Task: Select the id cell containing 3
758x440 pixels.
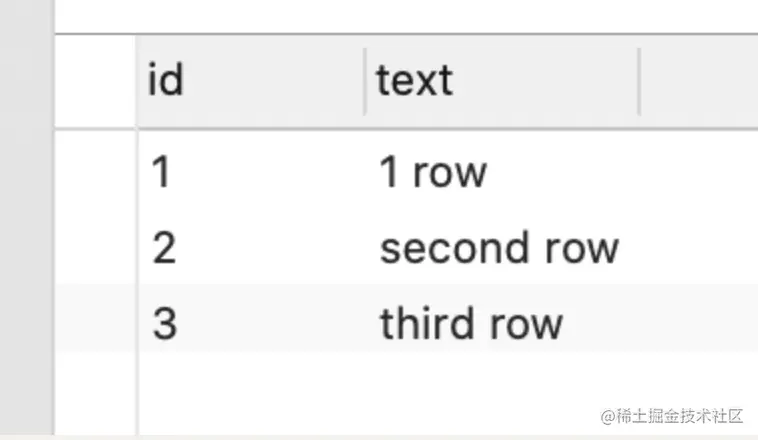Action: pos(164,322)
